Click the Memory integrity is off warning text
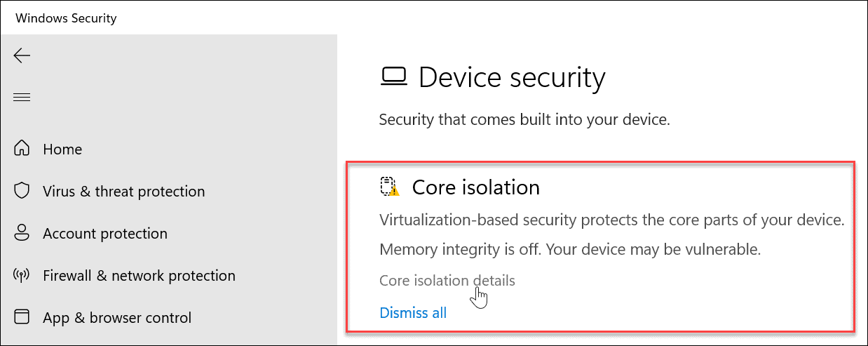 (x=569, y=249)
